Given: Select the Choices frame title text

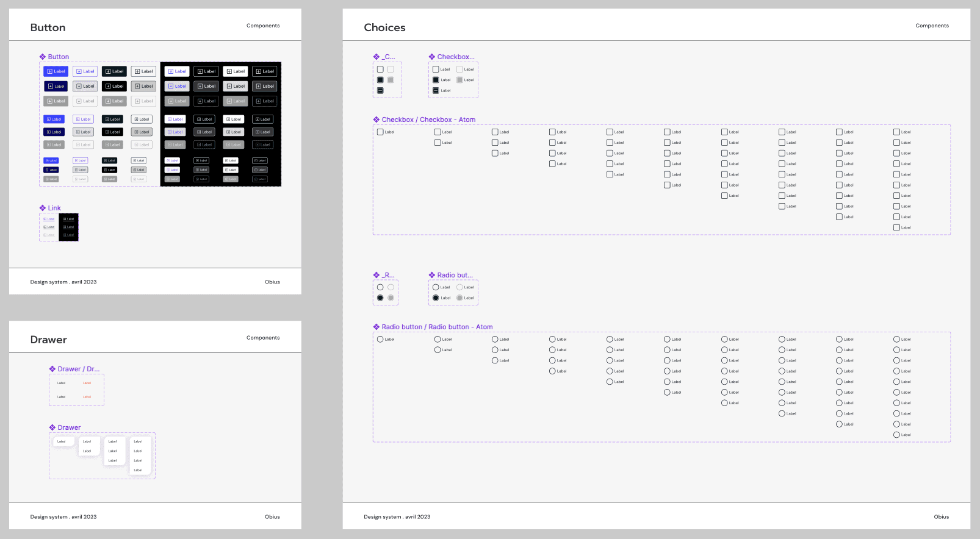Looking at the screenshot, I should coord(384,27).
